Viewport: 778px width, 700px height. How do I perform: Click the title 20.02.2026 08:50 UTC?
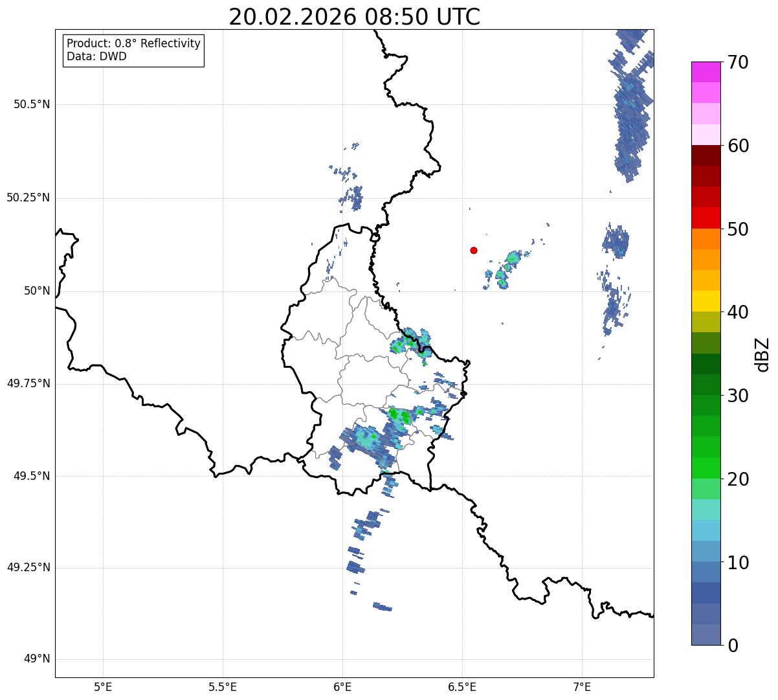pos(354,17)
